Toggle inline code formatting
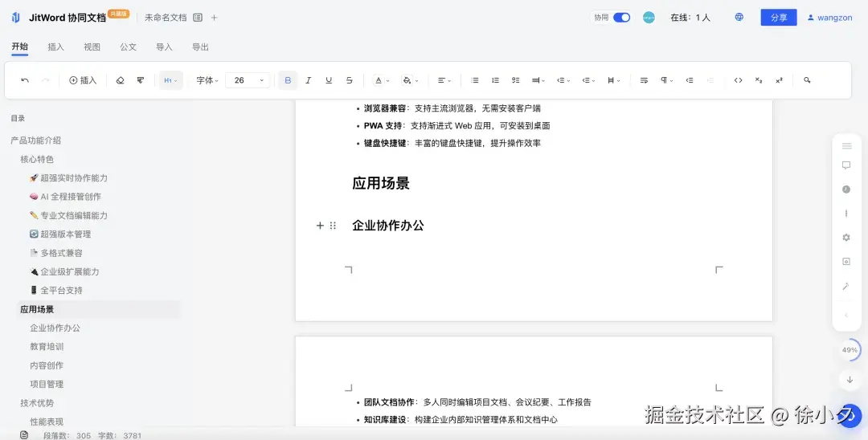Viewport: 868px width, 440px height. [738, 80]
